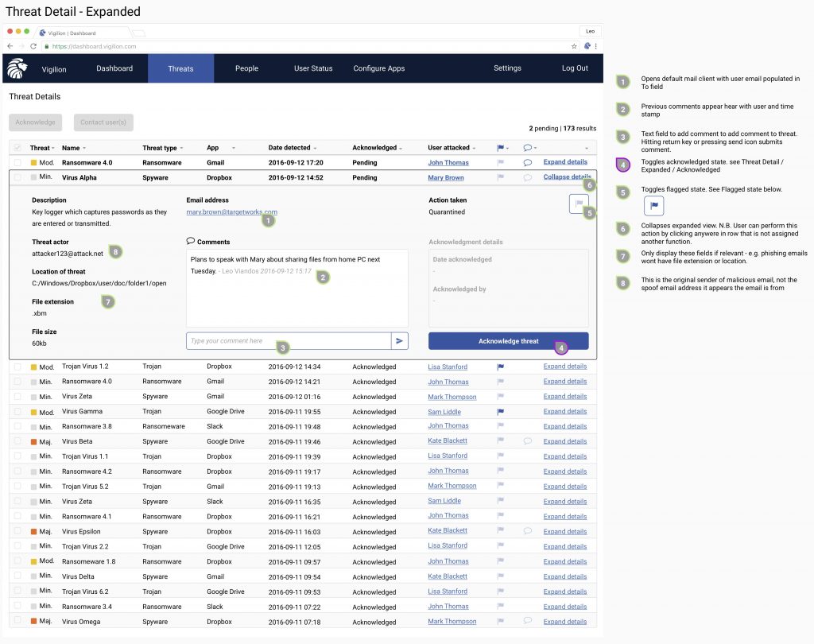814x644 pixels.
Task: Click the Vigilion lion logo
Action: pos(17,68)
